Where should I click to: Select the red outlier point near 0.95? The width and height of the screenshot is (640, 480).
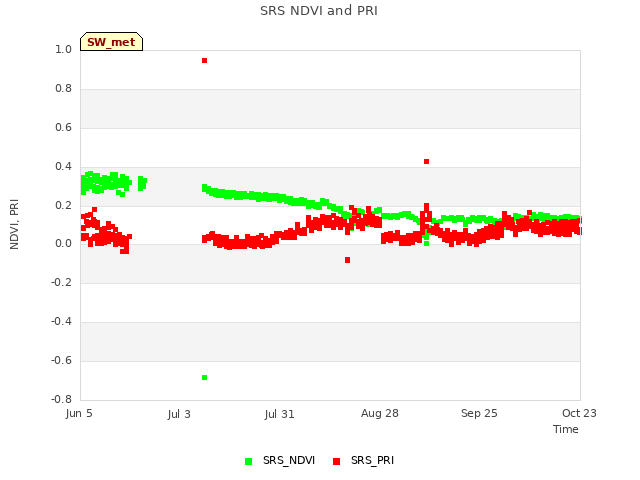click(204, 60)
